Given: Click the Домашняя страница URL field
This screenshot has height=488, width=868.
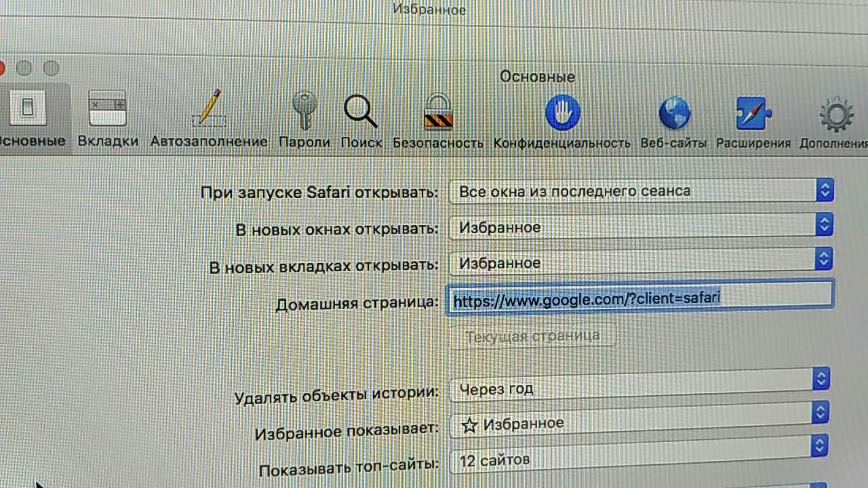Looking at the screenshot, I should [639, 296].
